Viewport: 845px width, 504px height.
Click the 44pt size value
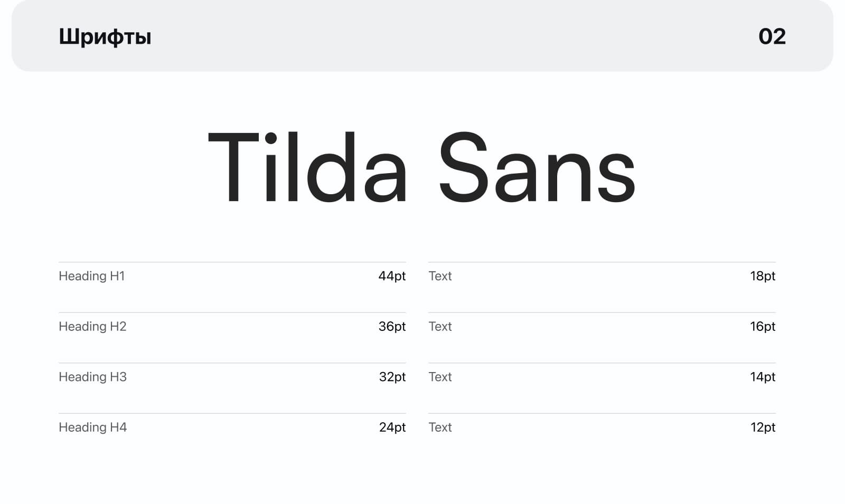(x=392, y=276)
